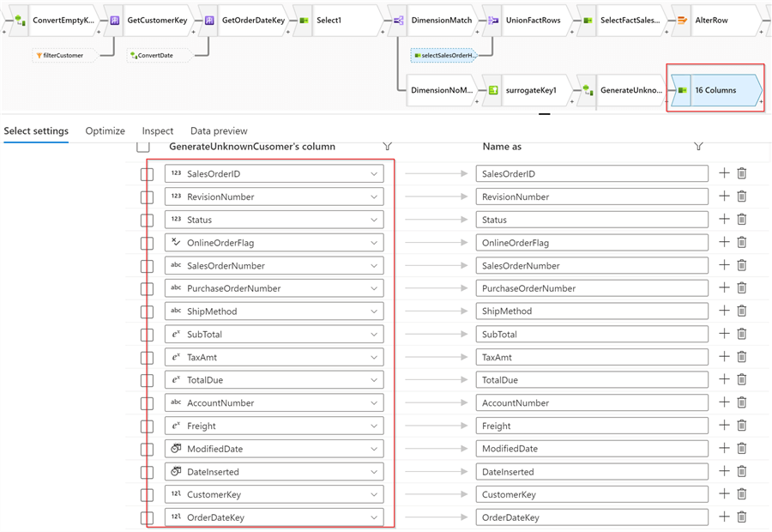
Task: Switch to the Data preview tab
Action: click(219, 131)
